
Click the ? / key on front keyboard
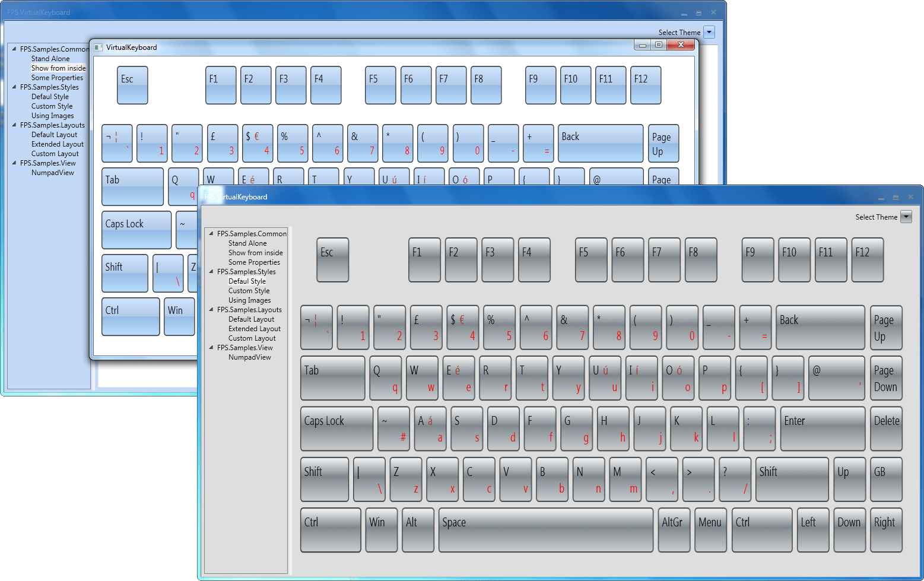[735, 480]
